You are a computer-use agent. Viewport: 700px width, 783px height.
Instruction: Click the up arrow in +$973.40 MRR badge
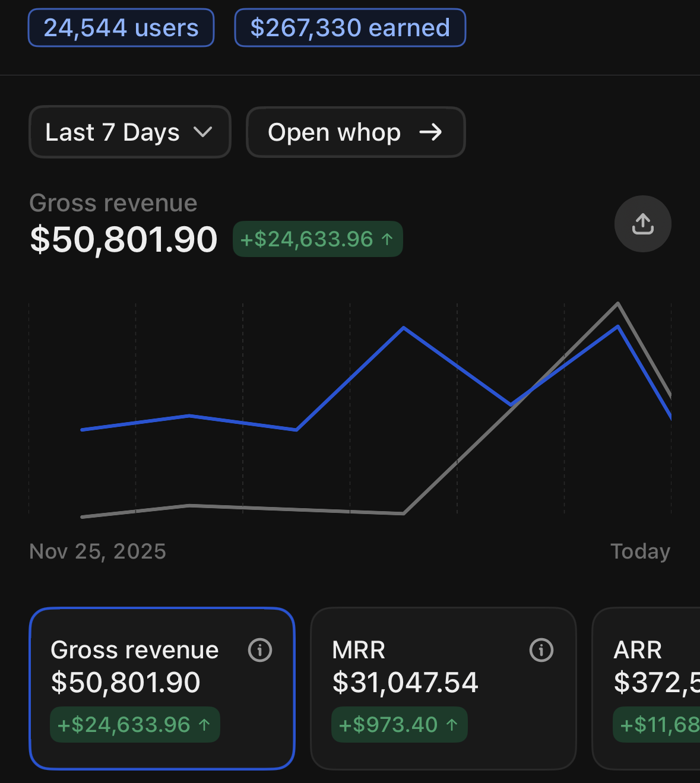click(x=452, y=725)
